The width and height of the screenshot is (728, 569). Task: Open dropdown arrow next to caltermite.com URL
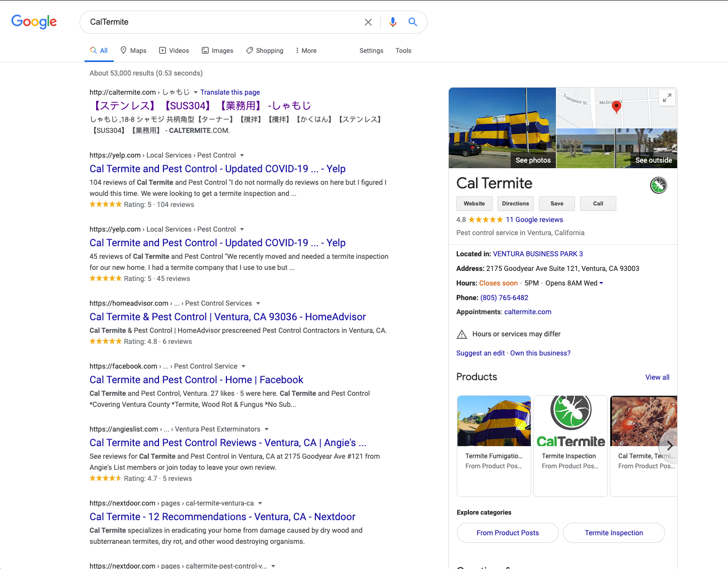click(x=196, y=92)
